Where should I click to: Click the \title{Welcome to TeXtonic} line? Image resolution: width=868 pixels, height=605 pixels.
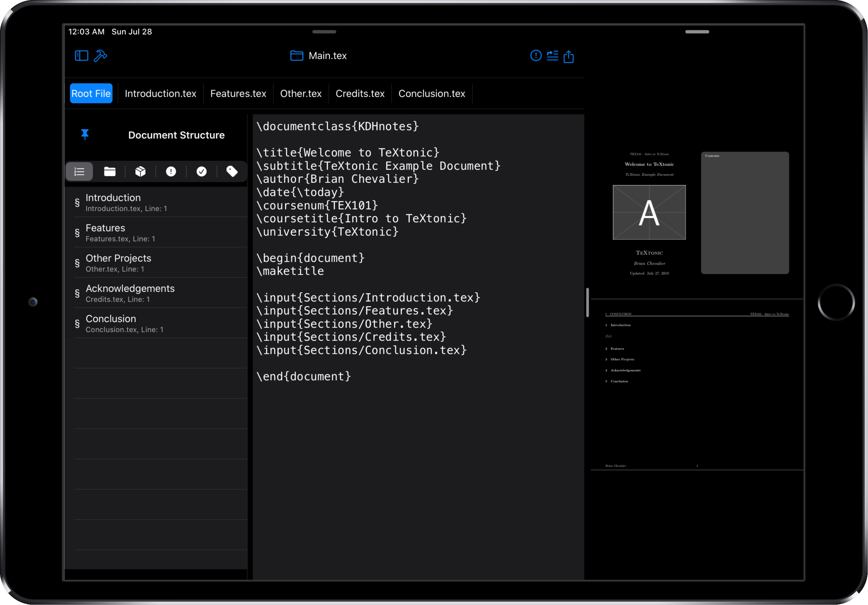348,153
